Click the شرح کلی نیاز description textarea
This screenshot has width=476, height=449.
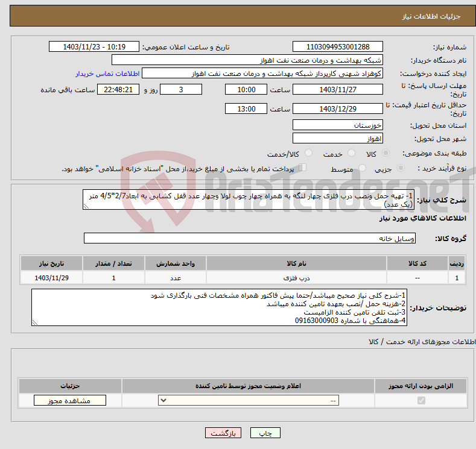(x=249, y=200)
